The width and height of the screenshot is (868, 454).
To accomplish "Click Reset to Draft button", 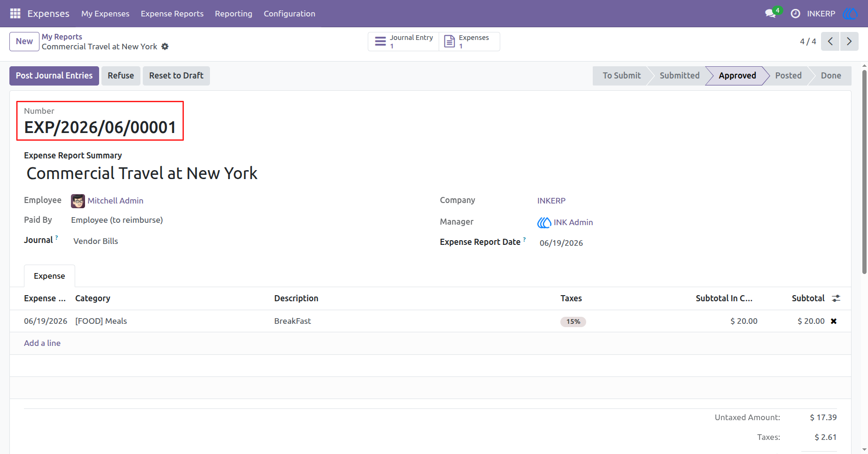I will (176, 76).
